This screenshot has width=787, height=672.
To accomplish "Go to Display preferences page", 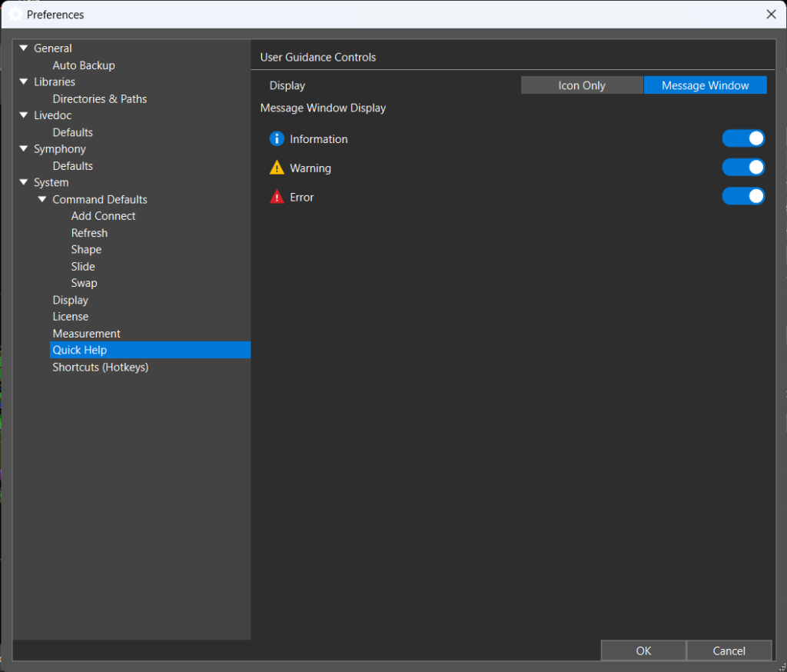I will [x=70, y=300].
